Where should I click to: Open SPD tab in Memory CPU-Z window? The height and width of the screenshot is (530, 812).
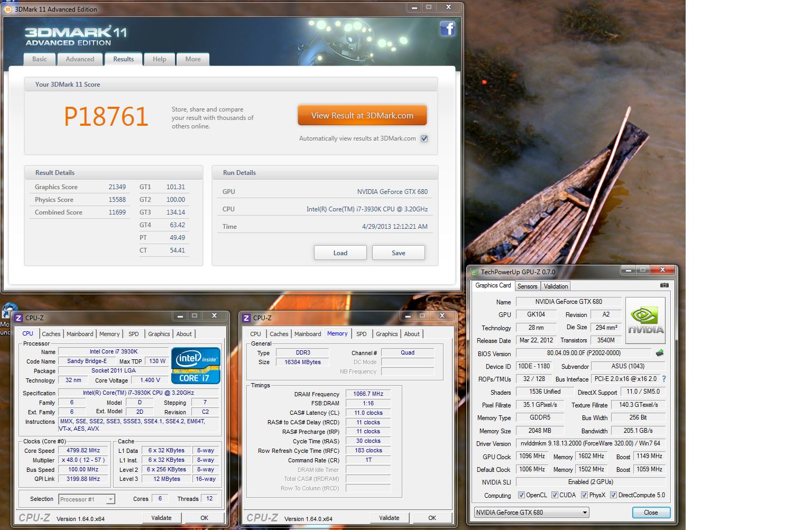tap(362, 334)
